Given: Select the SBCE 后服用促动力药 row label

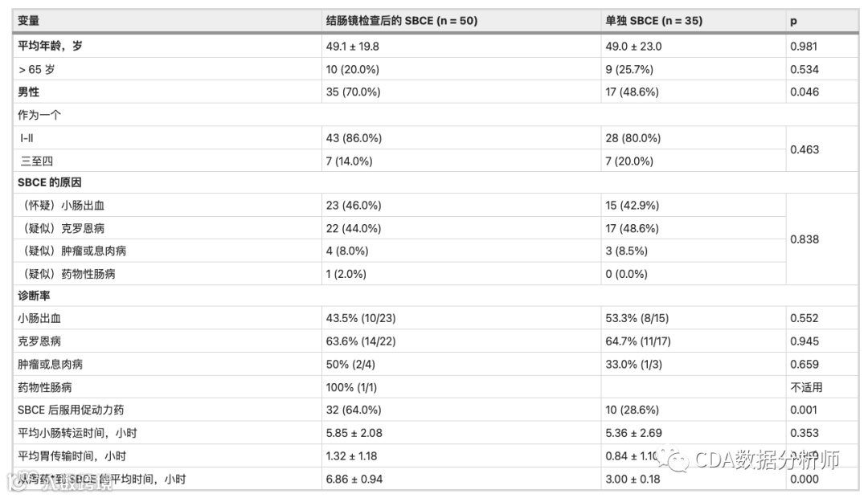Looking at the screenshot, I should click(71, 410).
